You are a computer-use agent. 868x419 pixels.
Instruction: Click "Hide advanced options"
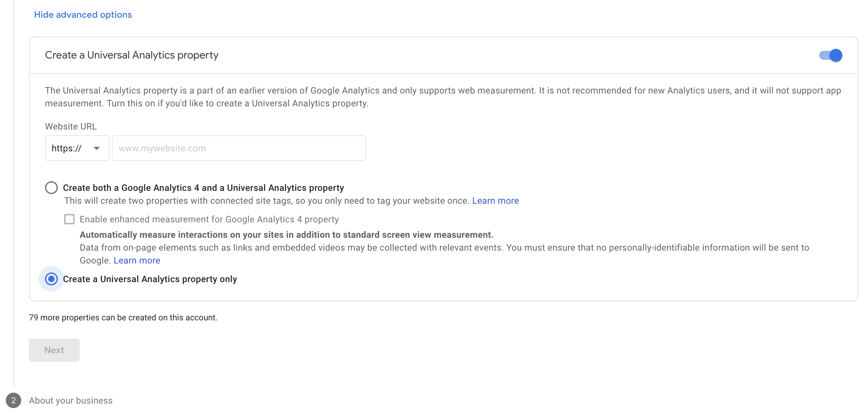(83, 14)
